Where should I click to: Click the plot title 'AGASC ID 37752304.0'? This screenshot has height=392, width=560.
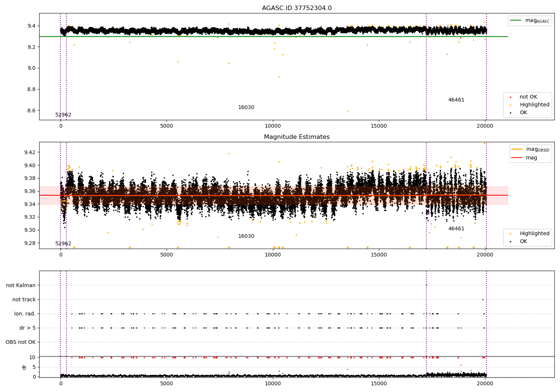point(297,8)
